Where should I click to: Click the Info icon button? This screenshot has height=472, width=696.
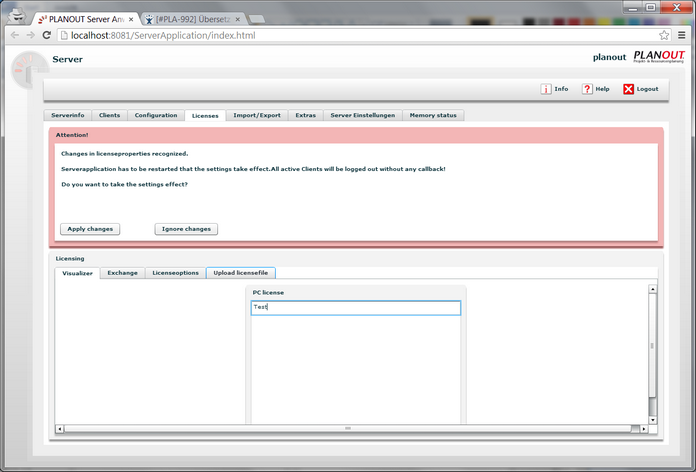546,89
